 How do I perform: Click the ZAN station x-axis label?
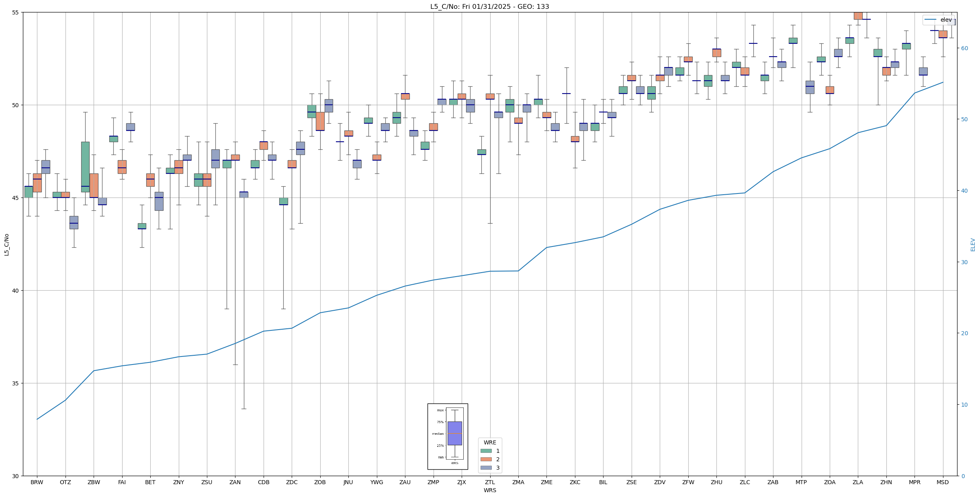(x=235, y=482)
